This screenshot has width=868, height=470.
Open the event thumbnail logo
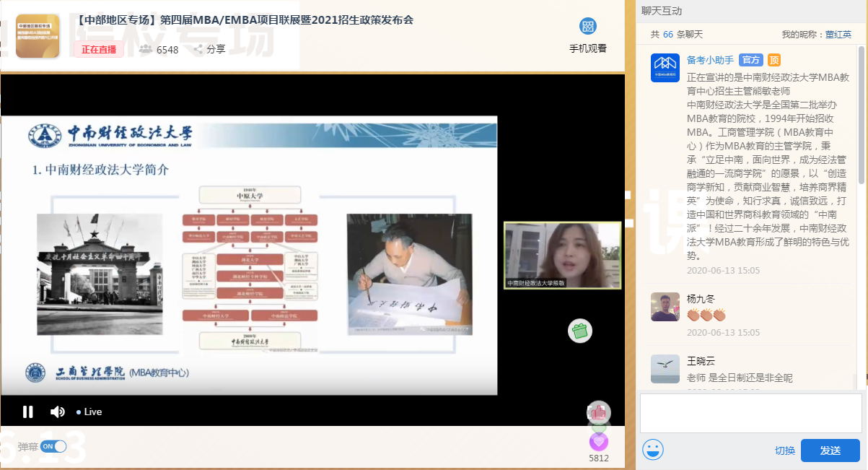38,36
